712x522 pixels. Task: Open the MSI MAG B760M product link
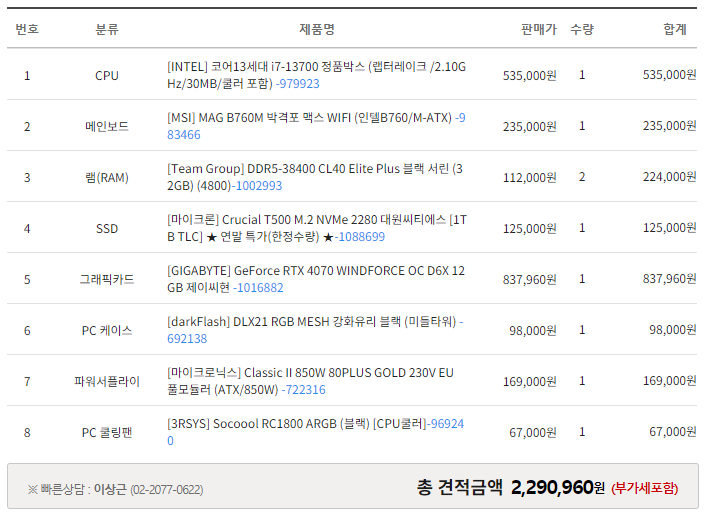(x=316, y=126)
